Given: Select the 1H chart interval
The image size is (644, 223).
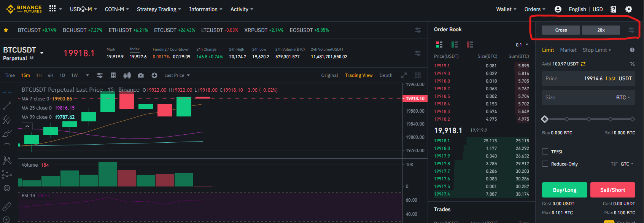Looking at the screenshot, I should [x=39, y=75].
